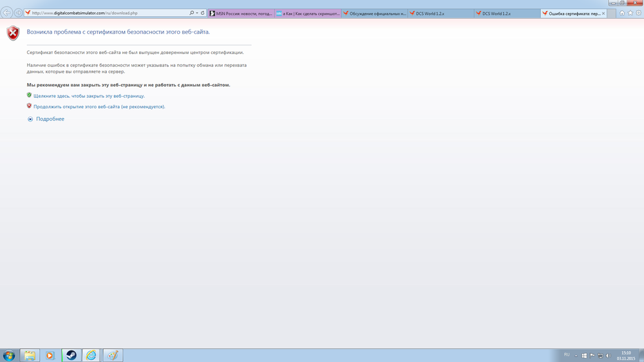This screenshot has width=644, height=362.
Task: Open the clock showing 15:10
Action: (x=626, y=356)
